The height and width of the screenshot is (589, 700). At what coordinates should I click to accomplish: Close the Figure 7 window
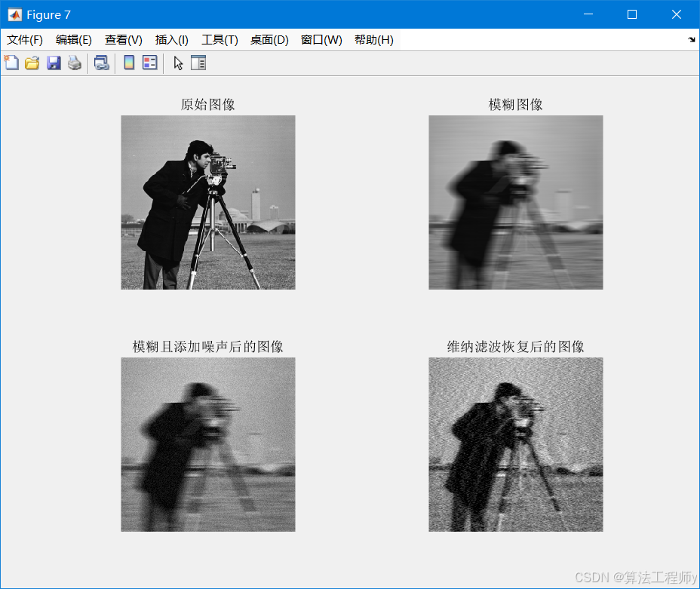click(x=677, y=14)
